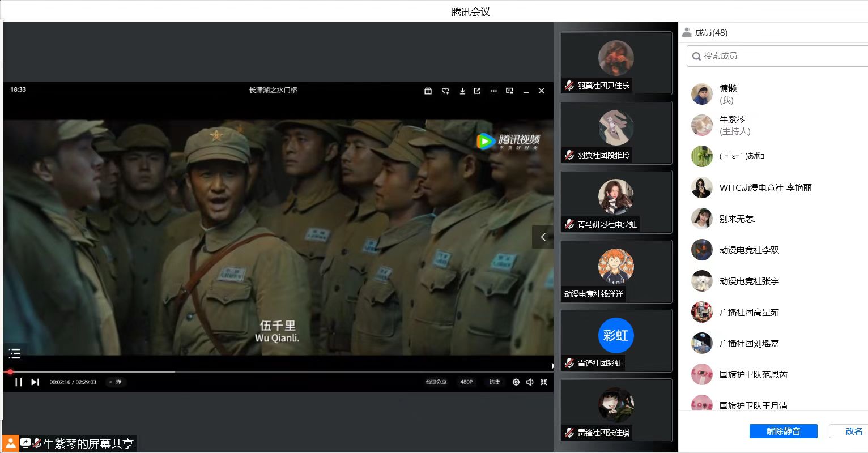Collapse video thumbnails with left chevron arrow
Image resolution: width=868 pixels, height=453 pixels.
[x=543, y=237]
